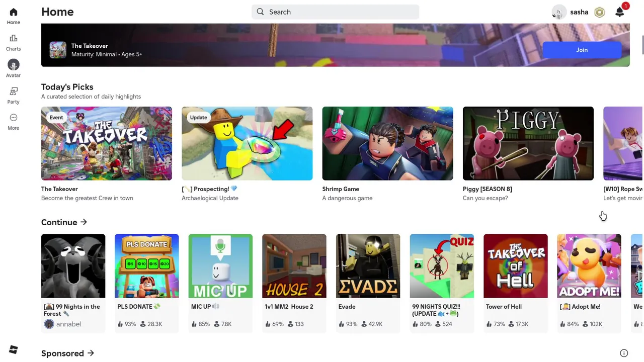Open the PLS DONATE game thumbnail
644x362 pixels.
[x=147, y=266]
